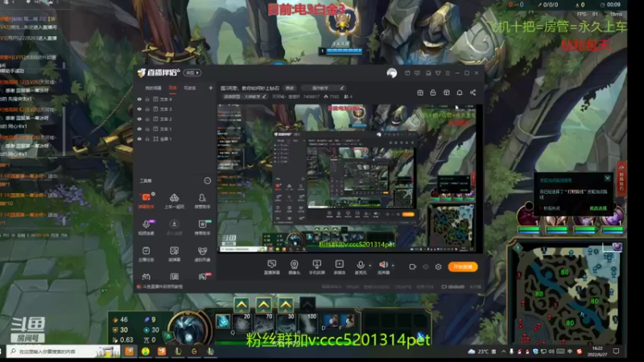Click the game minimap
Viewport: 644px width, 362px height.
(567, 293)
